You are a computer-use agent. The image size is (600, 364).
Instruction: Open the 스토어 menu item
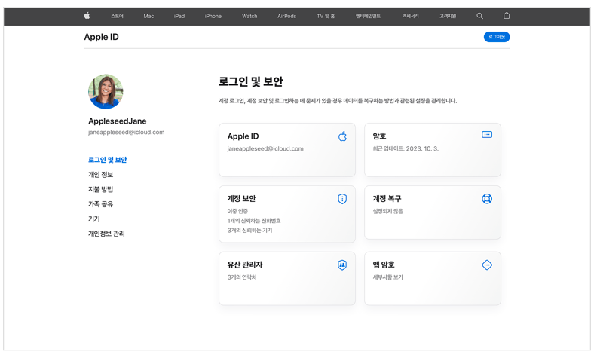pos(118,16)
